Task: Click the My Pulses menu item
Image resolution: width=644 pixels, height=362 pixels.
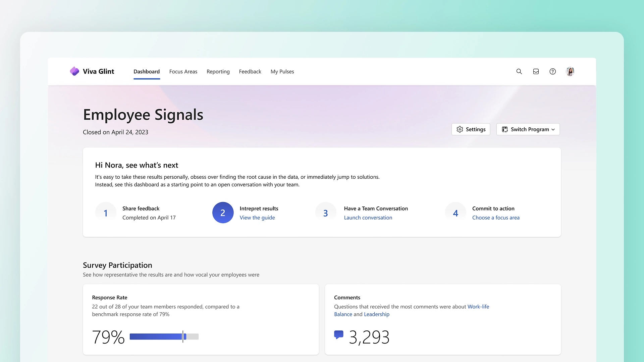Action: point(282,71)
